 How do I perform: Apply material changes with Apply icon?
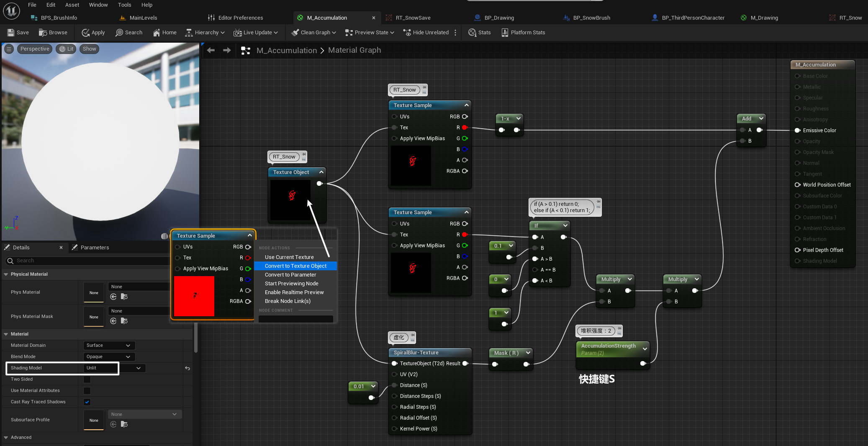86,33
